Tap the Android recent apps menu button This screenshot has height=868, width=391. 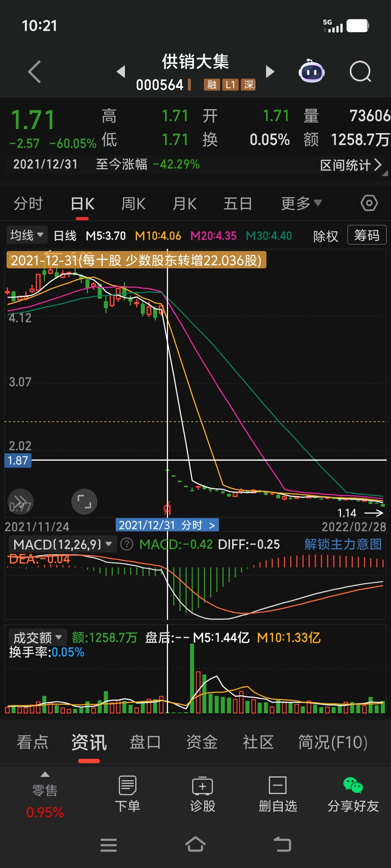(109, 845)
